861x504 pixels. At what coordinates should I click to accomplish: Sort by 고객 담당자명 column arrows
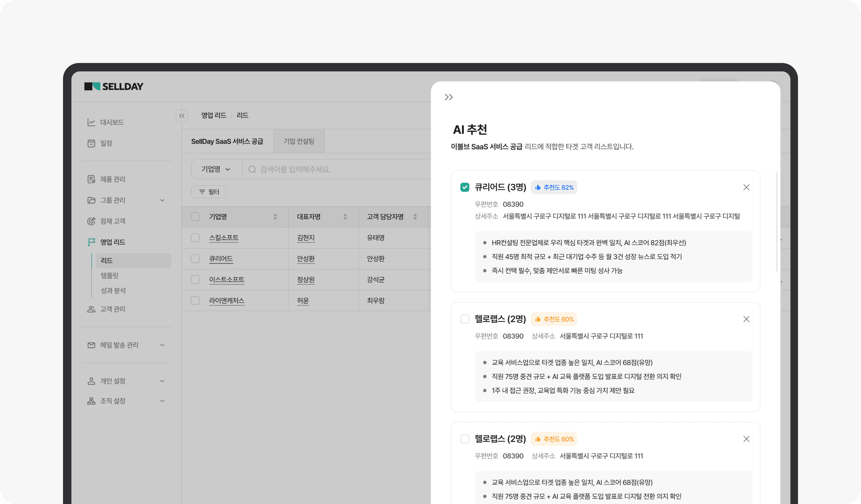(x=415, y=217)
